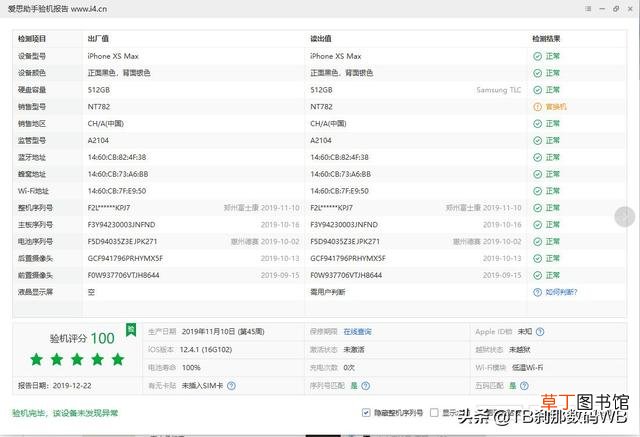Click the help icon beside 五码匹配 是
Screen dimensions: 640x437
524,386
